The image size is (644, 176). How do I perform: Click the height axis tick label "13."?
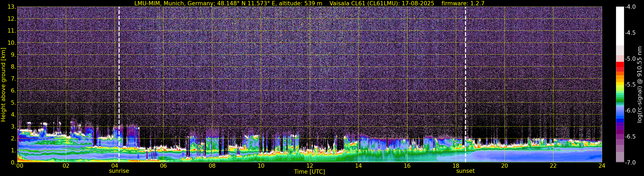point(12,7)
